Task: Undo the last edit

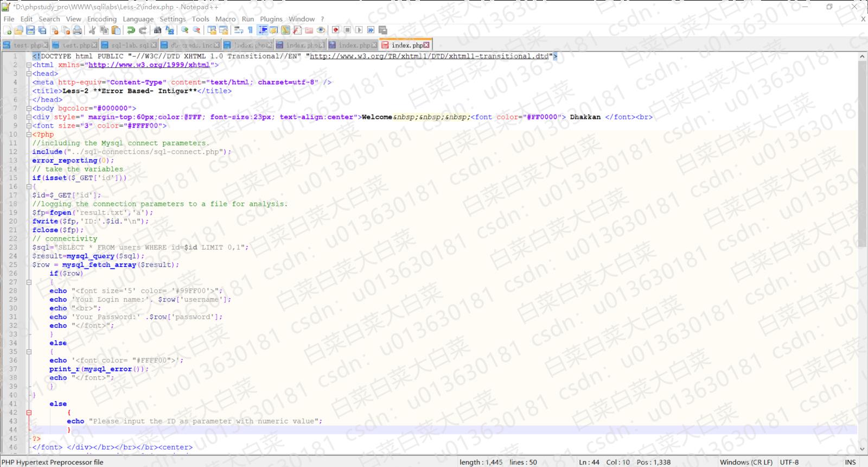Action: [x=131, y=30]
